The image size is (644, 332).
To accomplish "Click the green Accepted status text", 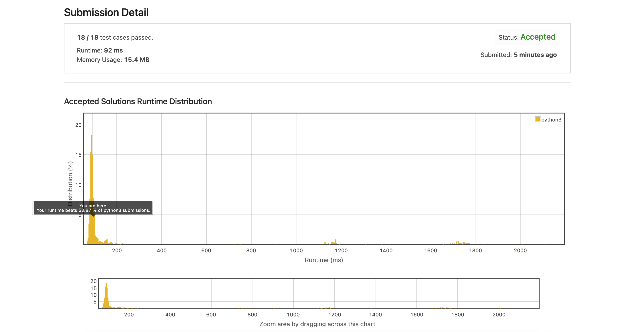I will click(538, 37).
